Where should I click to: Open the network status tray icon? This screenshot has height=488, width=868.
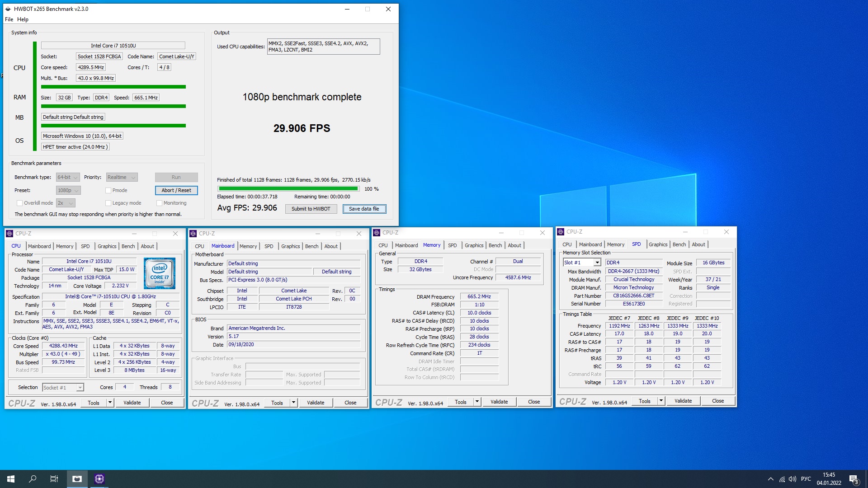coord(782,479)
